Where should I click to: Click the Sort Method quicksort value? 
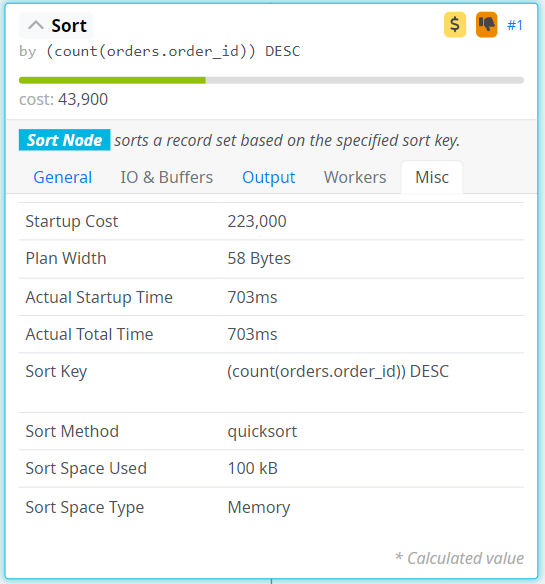262,431
